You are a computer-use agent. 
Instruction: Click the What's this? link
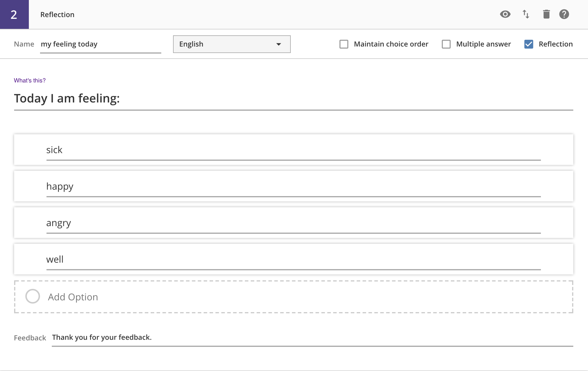tap(30, 80)
